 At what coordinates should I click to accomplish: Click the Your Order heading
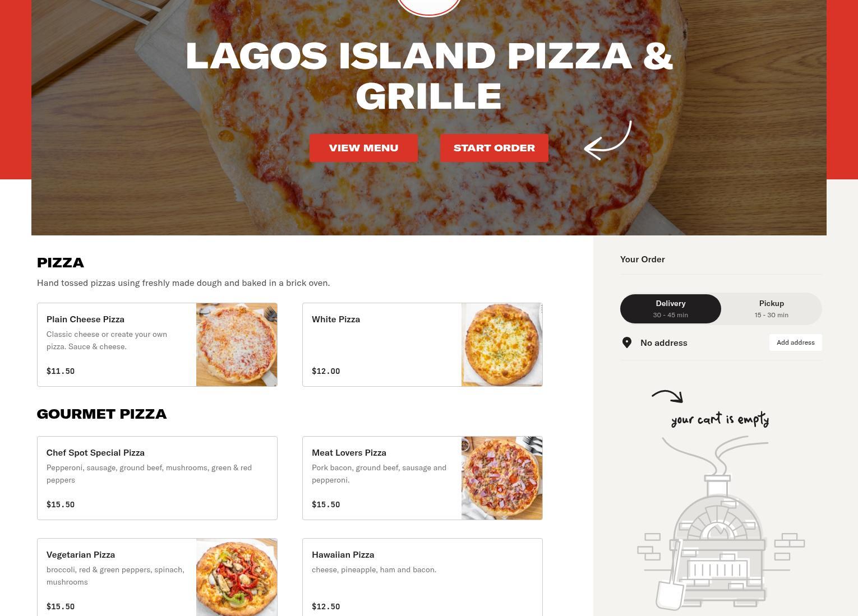pyautogui.click(x=643, y=259)
